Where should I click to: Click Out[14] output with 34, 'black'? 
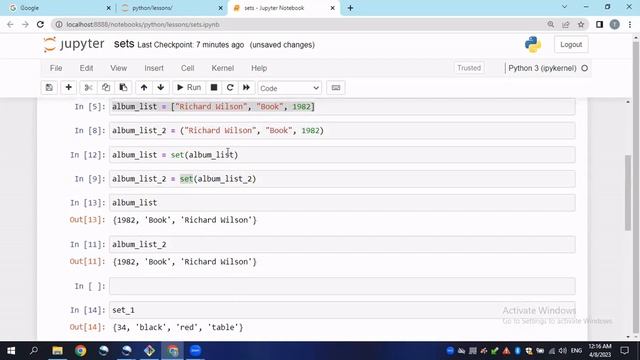(178, 327)
